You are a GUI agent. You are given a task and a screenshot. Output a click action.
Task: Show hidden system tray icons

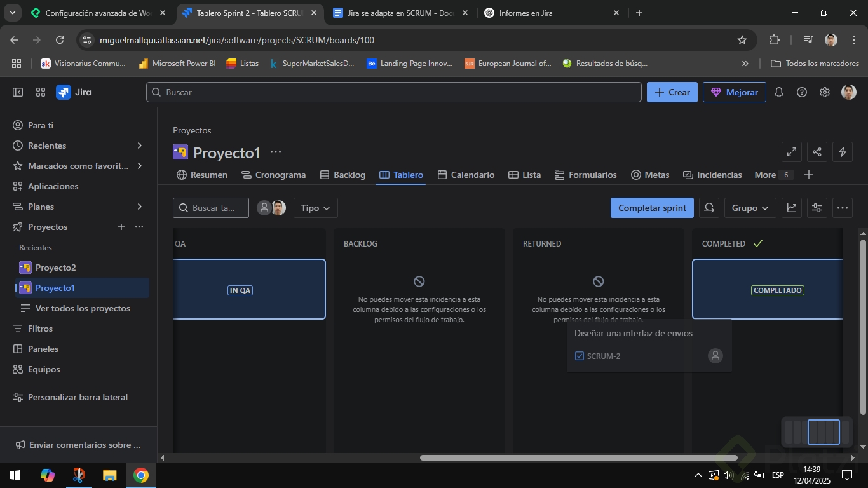(698, 475)
